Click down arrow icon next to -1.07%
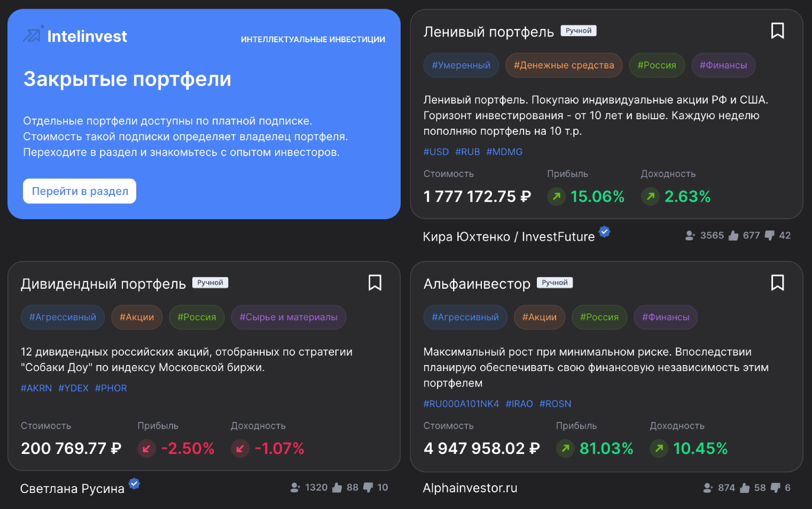This screenshot has width=812, height=509. click(240, 448)
